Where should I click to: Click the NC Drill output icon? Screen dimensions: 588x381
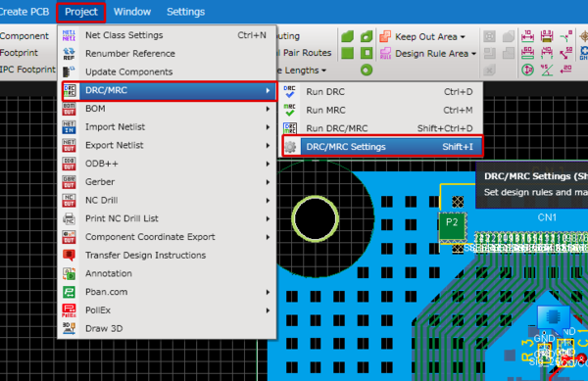click(x=69, y=201)
